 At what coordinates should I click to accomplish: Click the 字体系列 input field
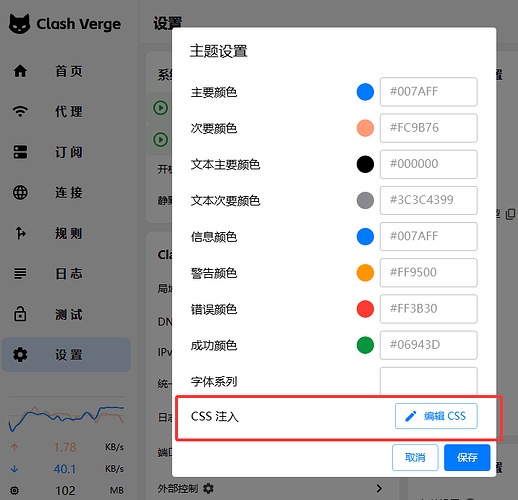click(x=429, y=381)
